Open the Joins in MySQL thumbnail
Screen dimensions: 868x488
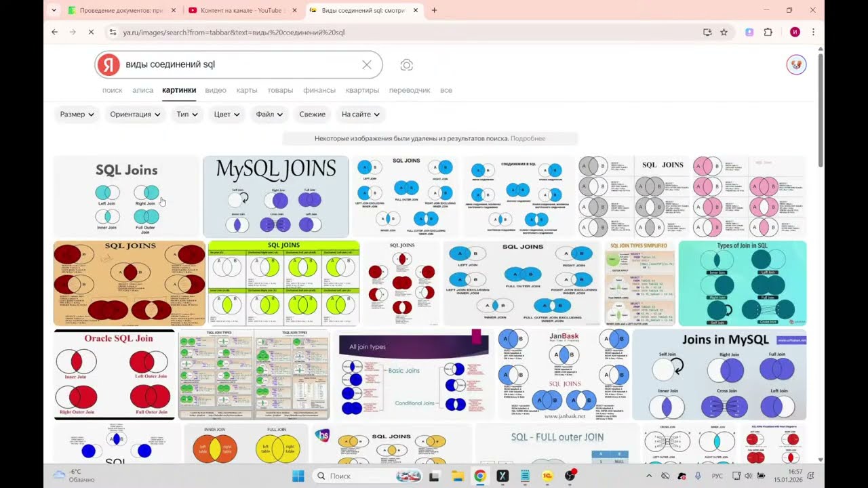click(x=719, y=375)
